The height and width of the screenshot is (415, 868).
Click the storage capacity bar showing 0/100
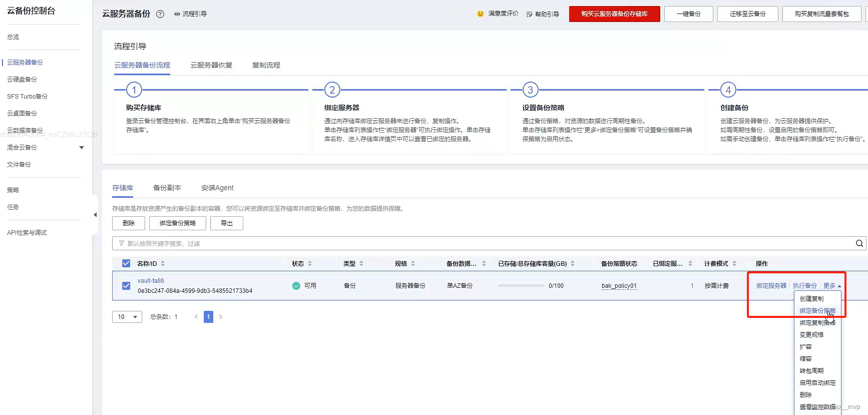click(522, 286)
